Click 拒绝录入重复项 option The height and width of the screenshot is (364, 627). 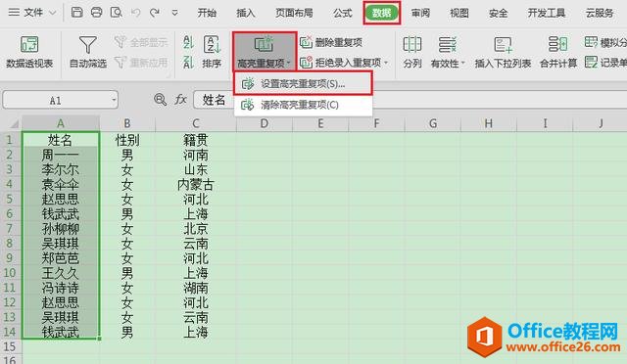(341, 63)
